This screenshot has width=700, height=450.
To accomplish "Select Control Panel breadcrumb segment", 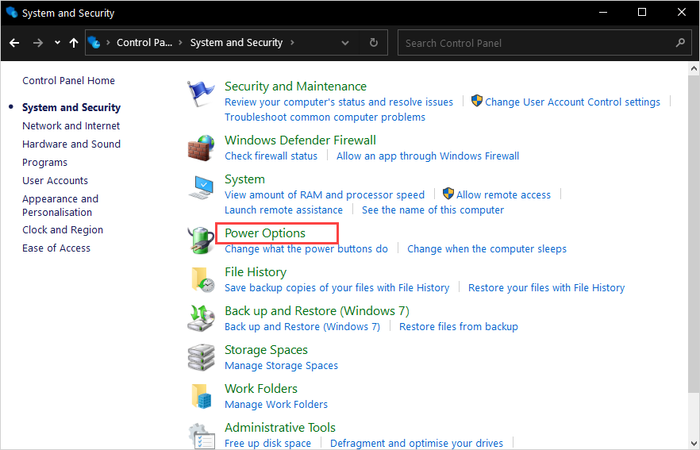I will pyautogui.click(x=144, y=42).
